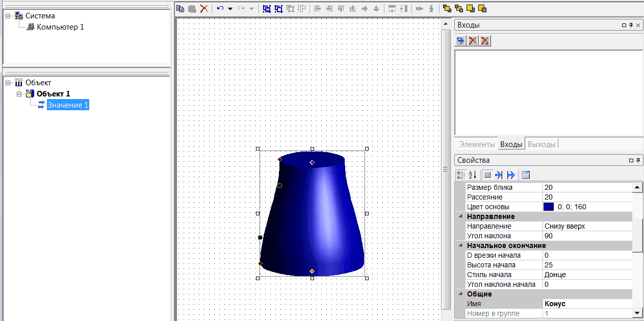Click the Align left edges icon
This screenshot has height=321, width=644.
(x=317, y=8)
